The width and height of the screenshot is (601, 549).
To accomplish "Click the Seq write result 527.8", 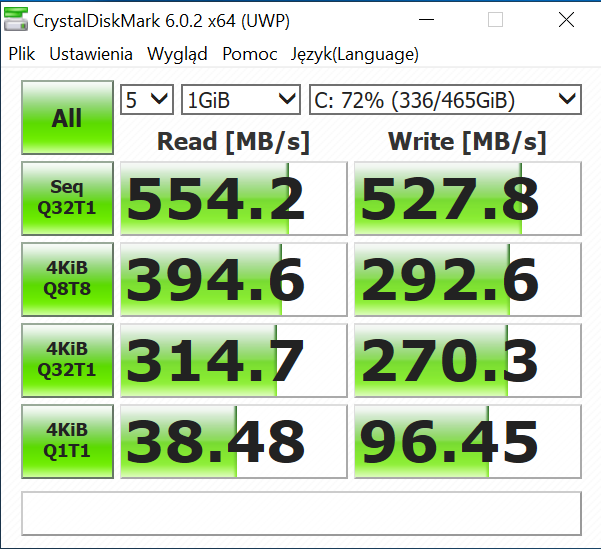I will pos(468,199).
